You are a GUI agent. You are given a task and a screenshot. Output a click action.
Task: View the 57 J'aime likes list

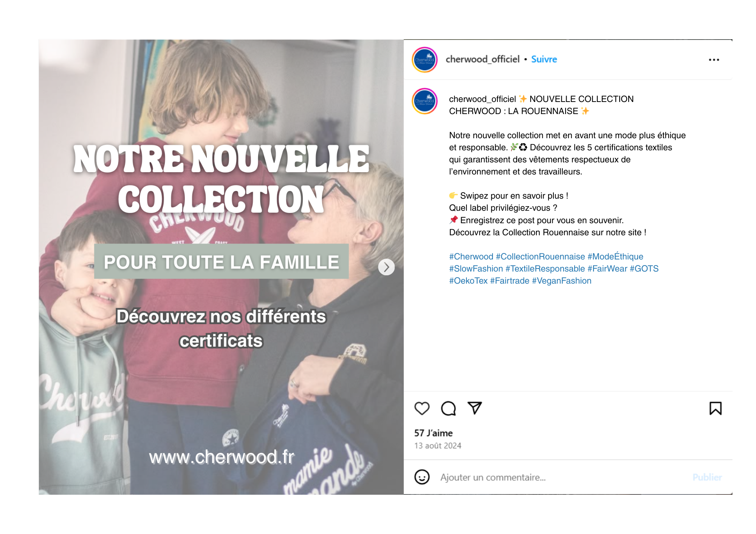point(433,433)
